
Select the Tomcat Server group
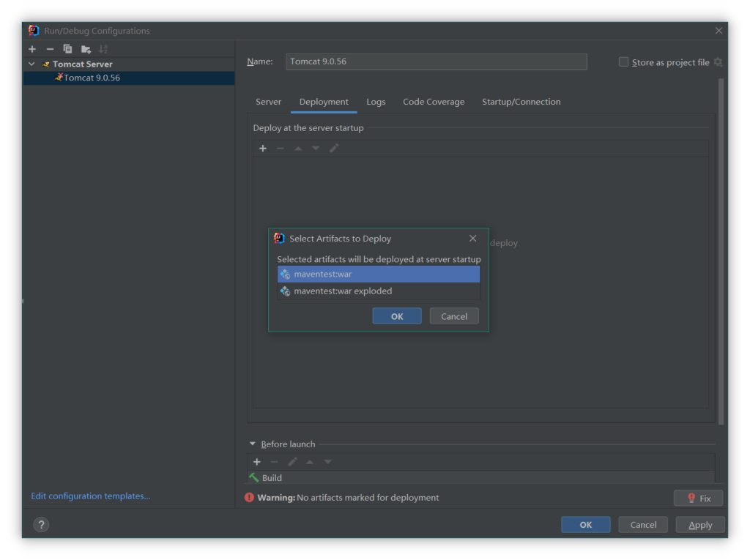click(x=129, y=64)
